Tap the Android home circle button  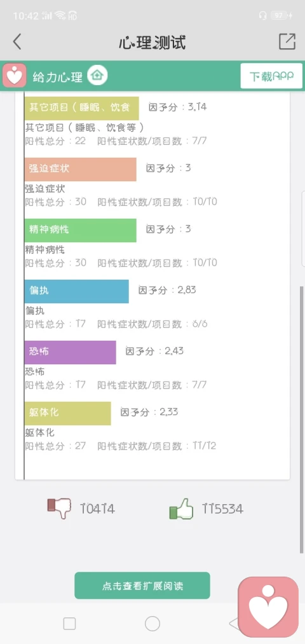[152, 624]
